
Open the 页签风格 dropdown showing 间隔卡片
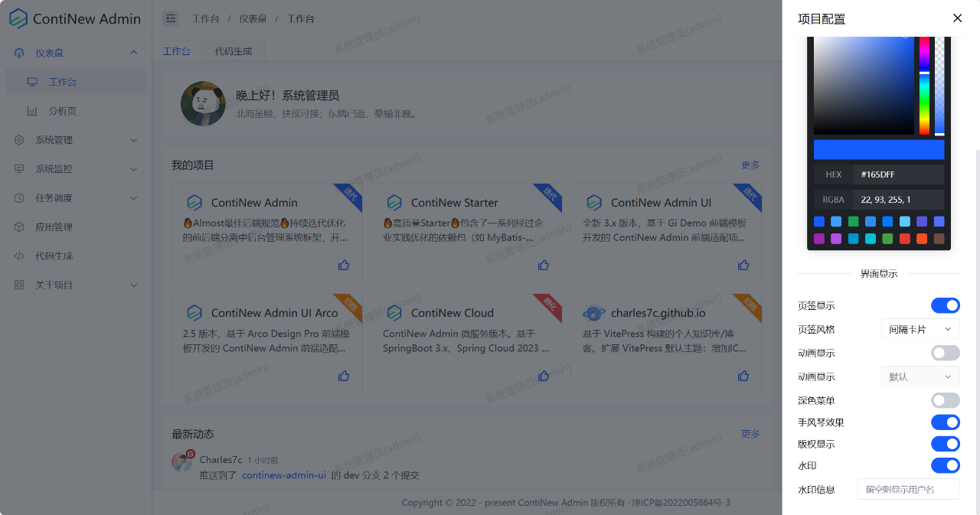point(920,330)
